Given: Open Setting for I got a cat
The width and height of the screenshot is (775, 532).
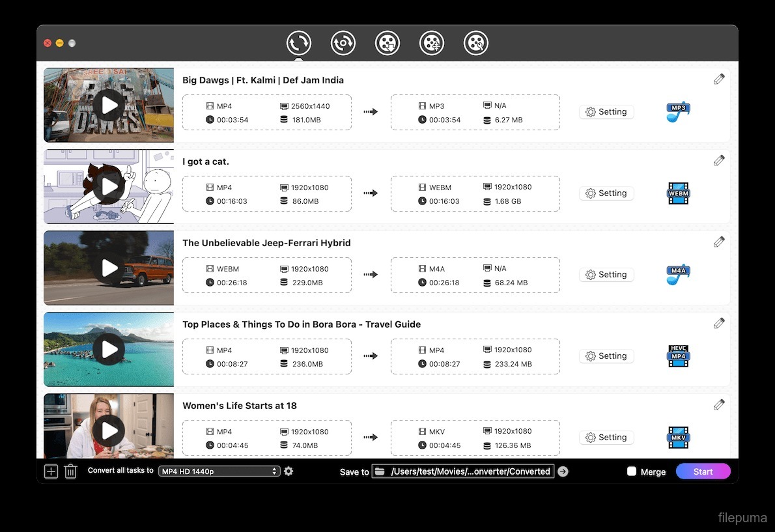Looking at the screenshot, I should (x=606, y=193).
